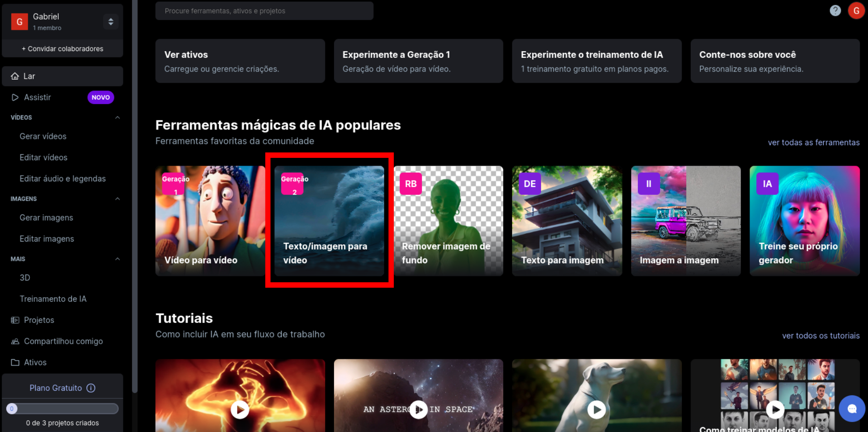The width and height of the screenshot is (868, 432).
Task: Open the G profile avatar menu
Action: tap(856, 10)
